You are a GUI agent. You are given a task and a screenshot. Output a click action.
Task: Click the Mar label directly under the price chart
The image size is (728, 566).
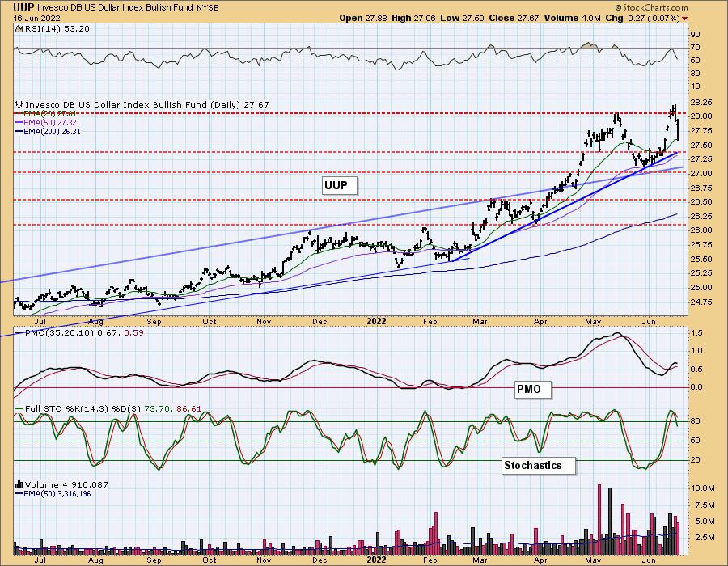(480, 321)
